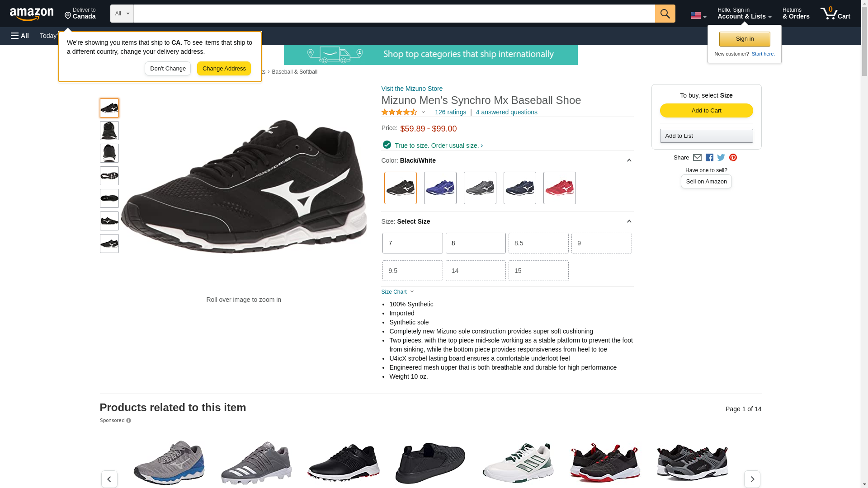Open the All hamburger menu

click(x=20, y=36)
